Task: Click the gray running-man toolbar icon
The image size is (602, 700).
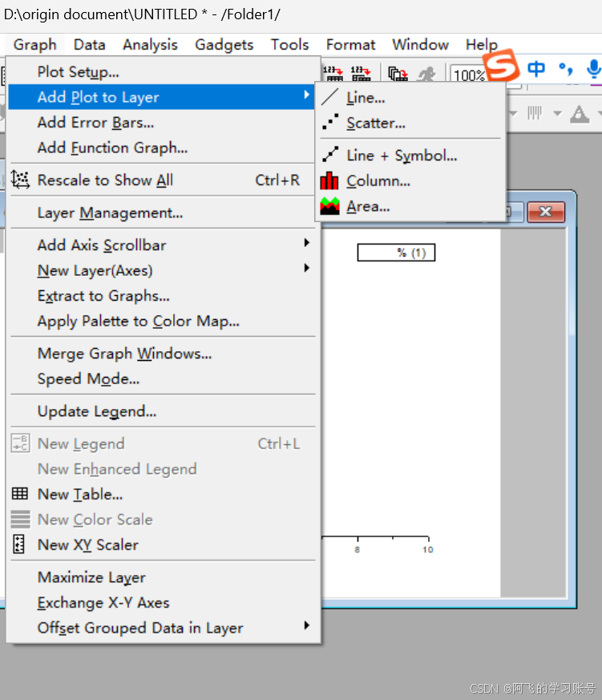Action: (426, 74)
